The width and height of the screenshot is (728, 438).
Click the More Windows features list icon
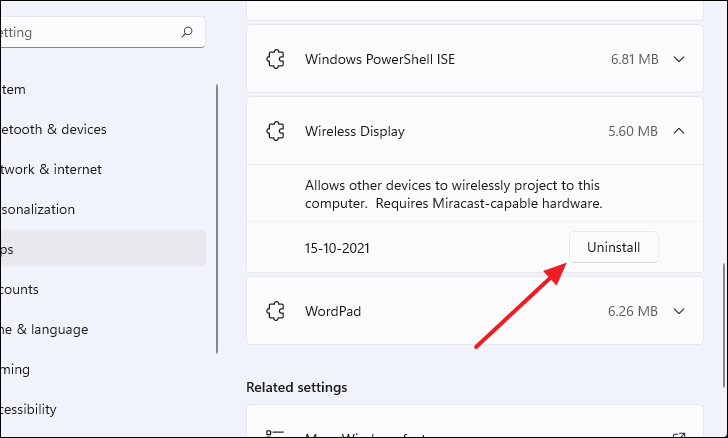point(275,432)
